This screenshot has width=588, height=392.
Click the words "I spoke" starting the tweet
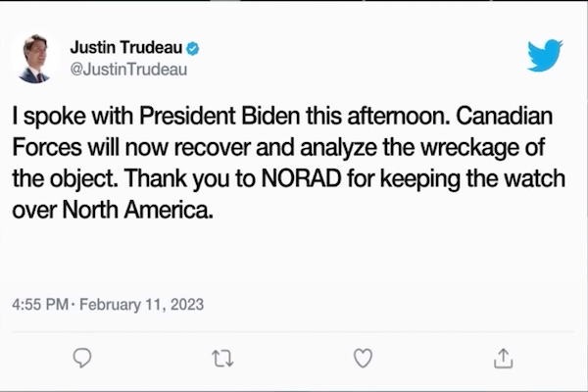(x=41, y=116)
